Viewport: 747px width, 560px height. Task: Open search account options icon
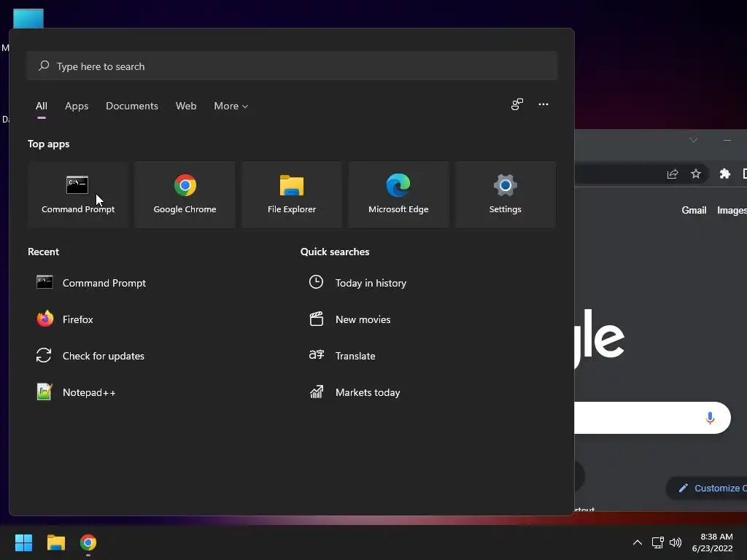coord(517,104)
